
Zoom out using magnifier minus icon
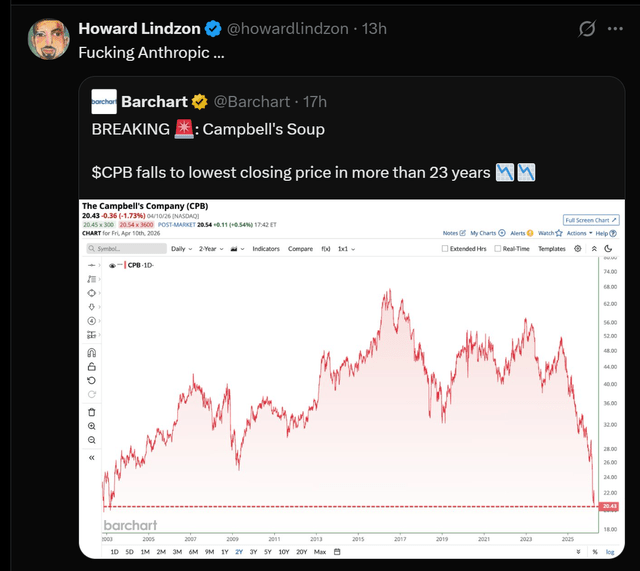(92, 439)
